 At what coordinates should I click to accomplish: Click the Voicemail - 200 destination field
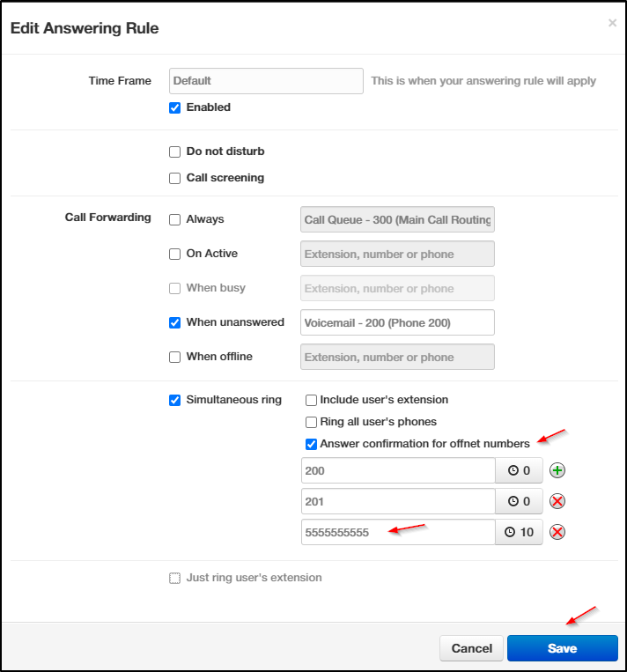(397, 322)
